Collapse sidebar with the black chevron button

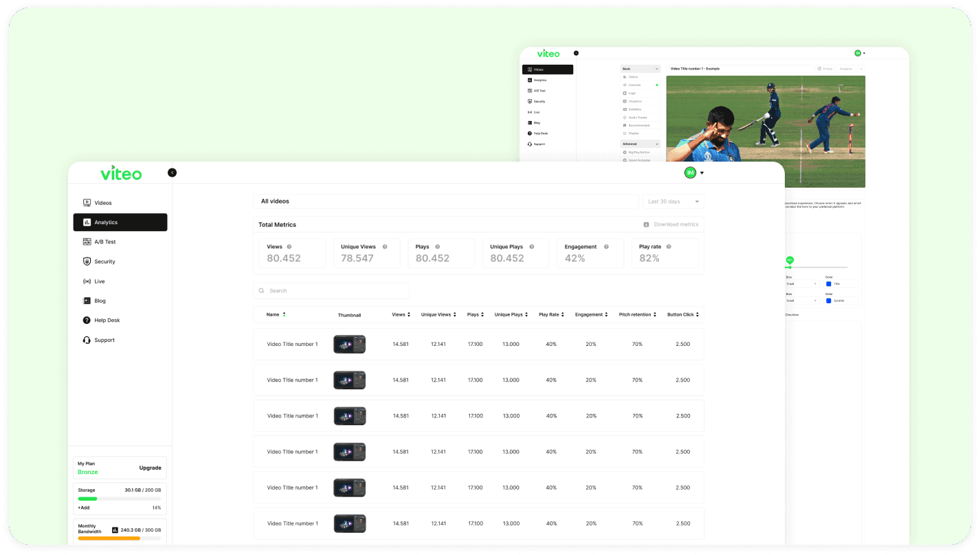tap(172, 173)
